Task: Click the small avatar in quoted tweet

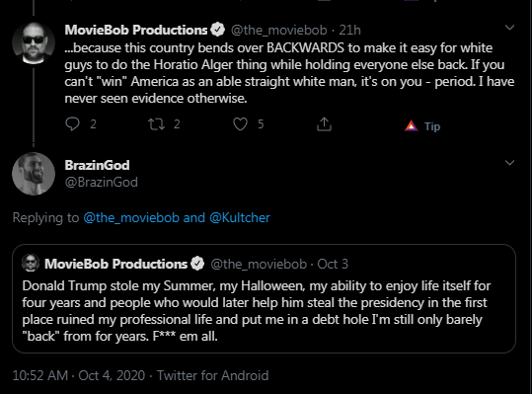Action: [x=31, y=264]
